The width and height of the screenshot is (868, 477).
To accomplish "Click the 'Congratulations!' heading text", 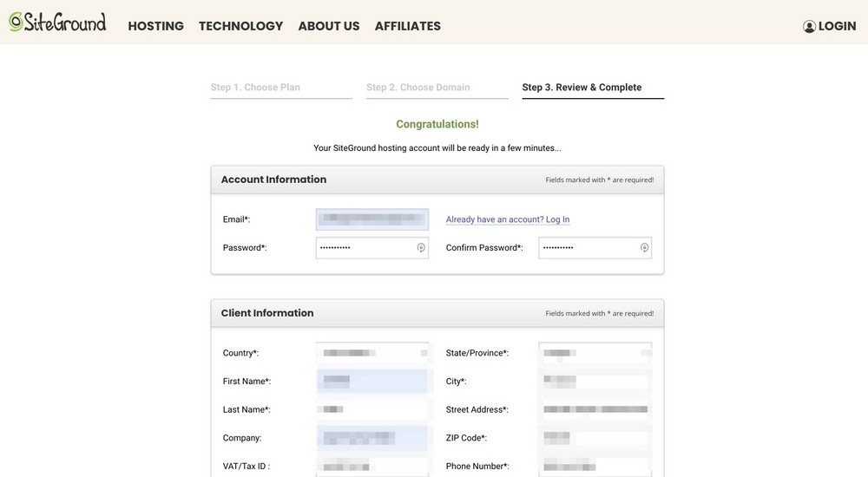I will (437, 124).
